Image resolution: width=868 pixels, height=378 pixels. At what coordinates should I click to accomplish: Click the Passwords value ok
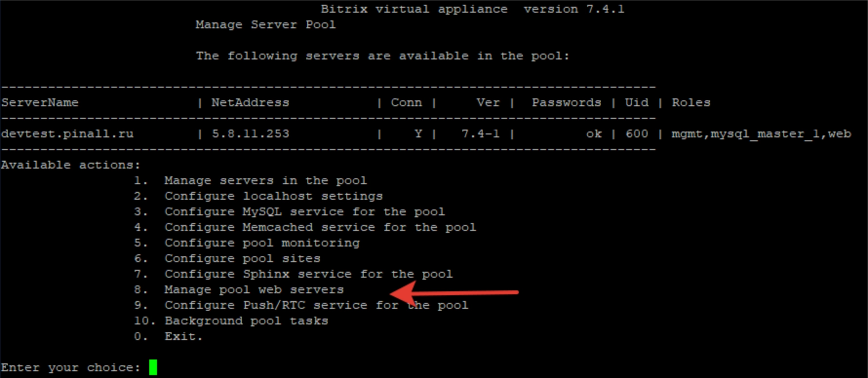(594, 134)
